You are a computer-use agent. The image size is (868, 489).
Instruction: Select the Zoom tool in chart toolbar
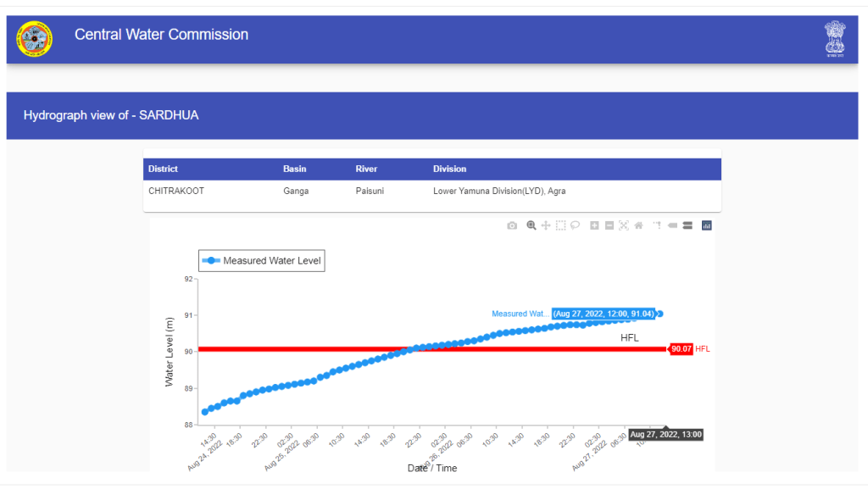click(531, 225)
